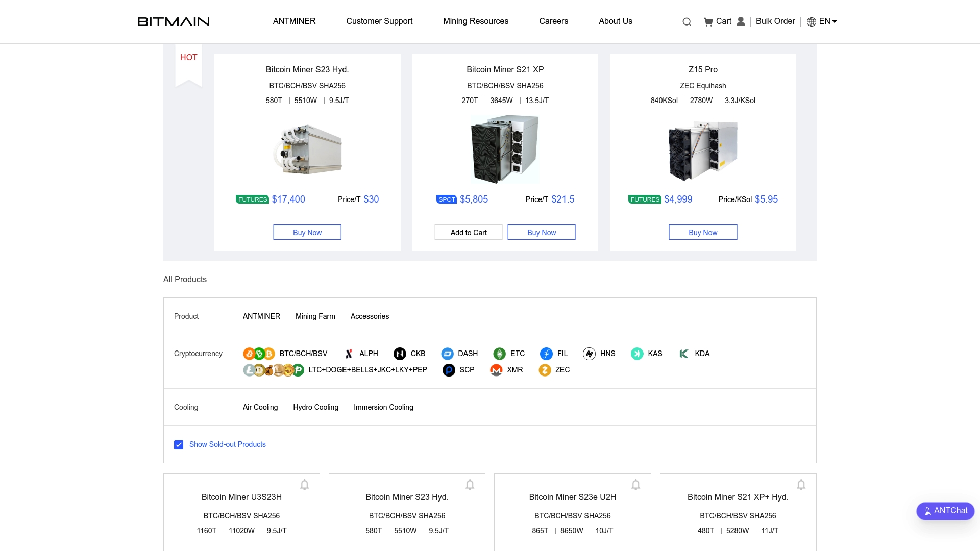The height and width of the screenshot is (551, 980).
Task: Click the shopping cart icon
Action: pos(709,21)
